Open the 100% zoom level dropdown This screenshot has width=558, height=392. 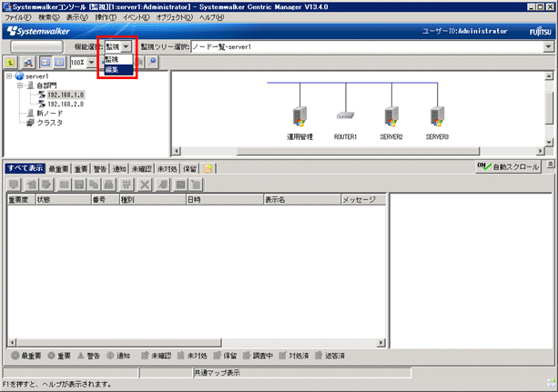click(x=91, y=63)
